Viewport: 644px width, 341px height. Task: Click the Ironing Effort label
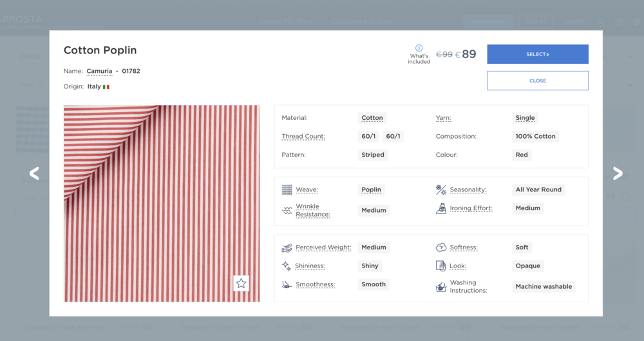[x=471, y=208]
